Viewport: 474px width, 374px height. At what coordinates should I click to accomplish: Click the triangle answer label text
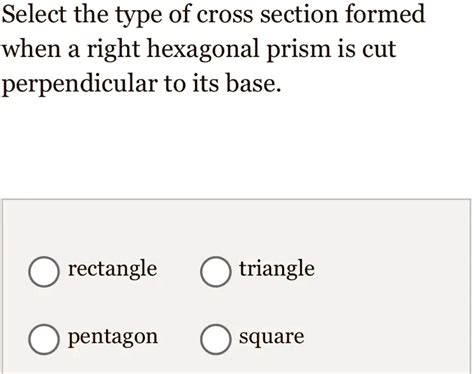[x=277, y=269]
